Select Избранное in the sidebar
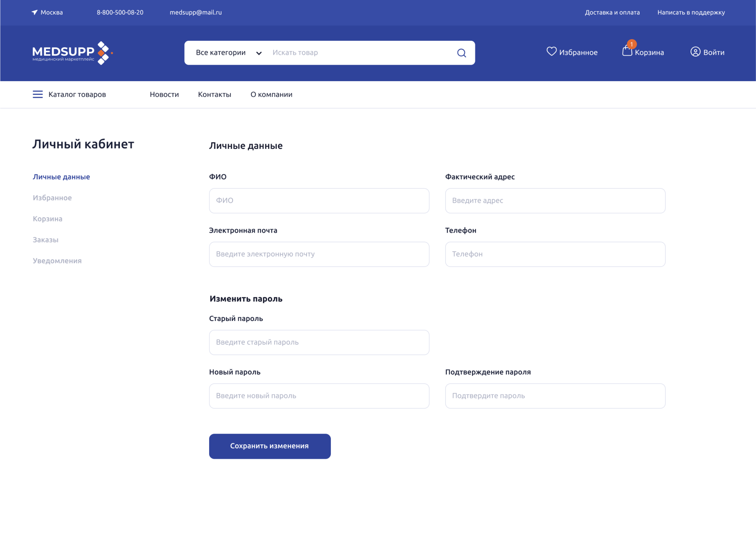756x537 pixels. [x=52, y=198]
